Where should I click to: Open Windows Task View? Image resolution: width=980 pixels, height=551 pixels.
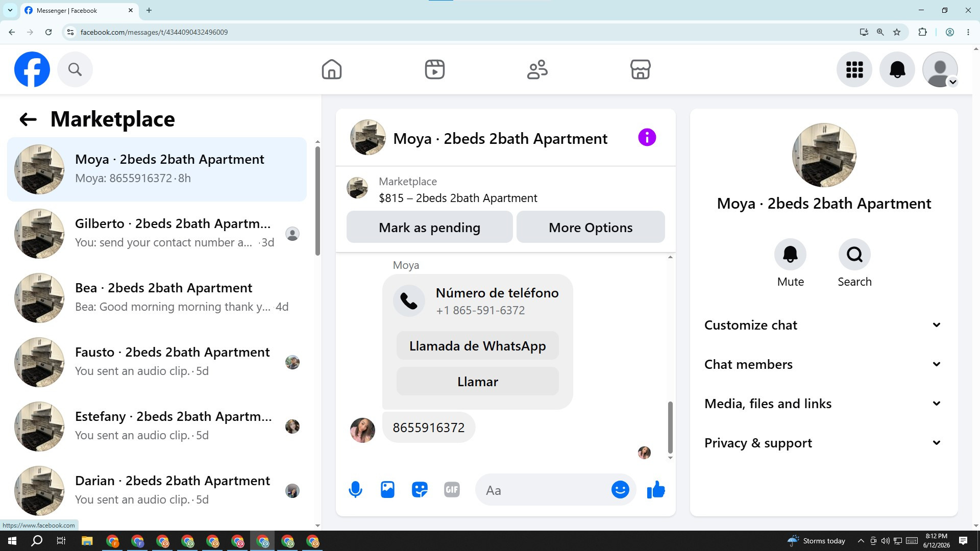[x=61, y=541]
